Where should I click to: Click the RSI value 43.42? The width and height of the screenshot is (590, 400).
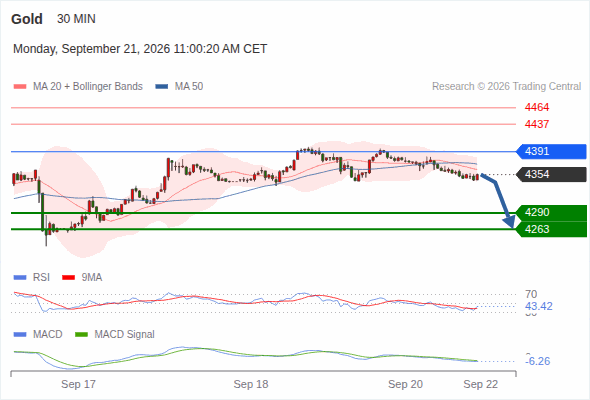539,306
